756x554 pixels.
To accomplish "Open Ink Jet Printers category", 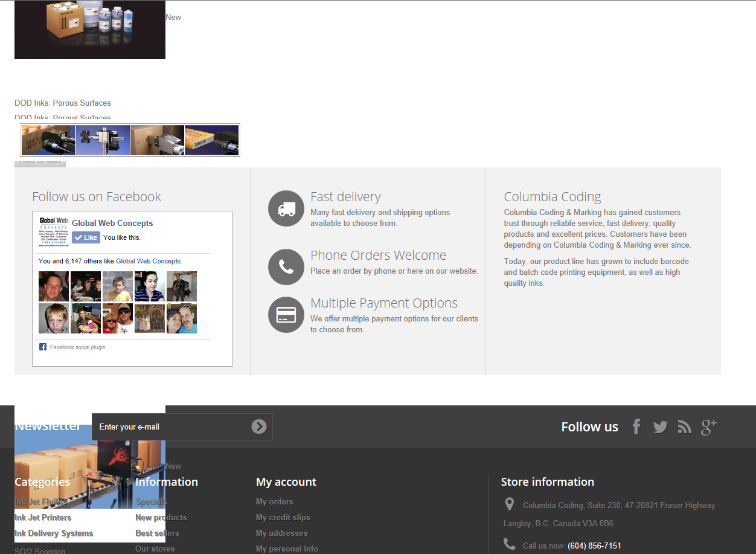I will (x=43, y=517).
